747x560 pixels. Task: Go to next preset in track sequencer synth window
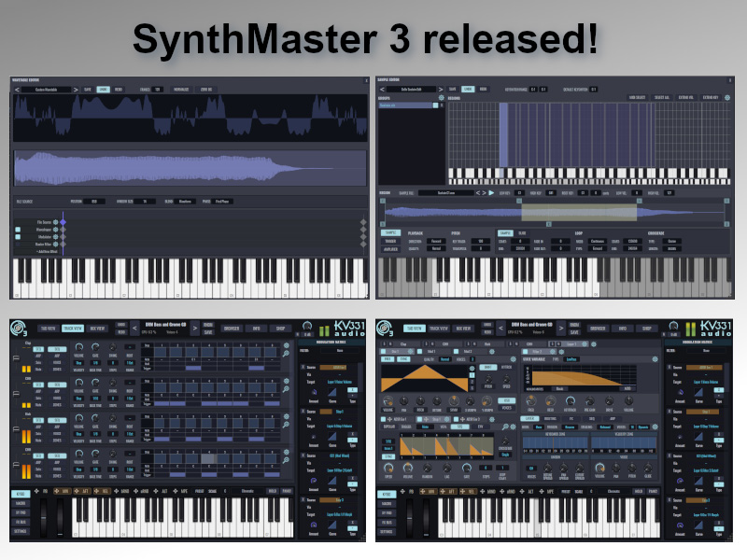pos(194,329)
